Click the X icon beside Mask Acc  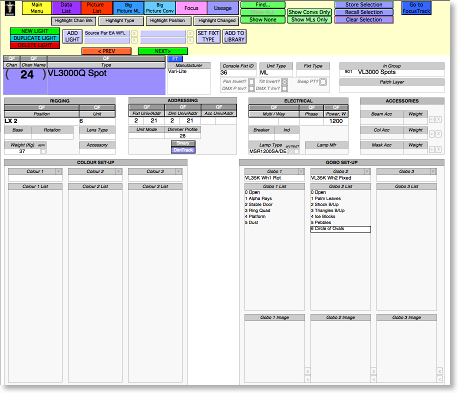click(439, 149)
